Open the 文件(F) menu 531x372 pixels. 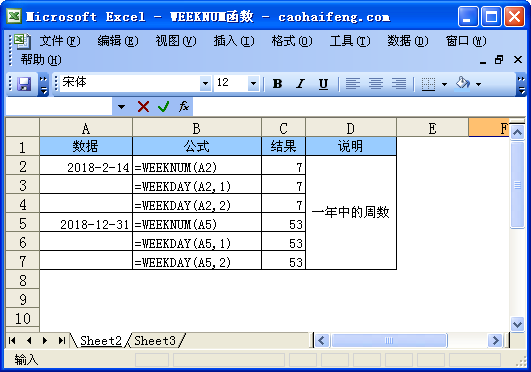pyautogui.click(x=60, y=41)
